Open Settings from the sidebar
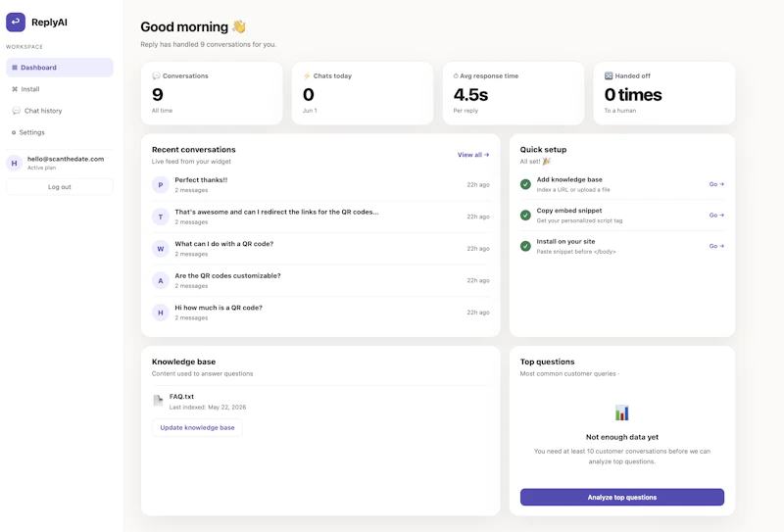 [60, 132]
